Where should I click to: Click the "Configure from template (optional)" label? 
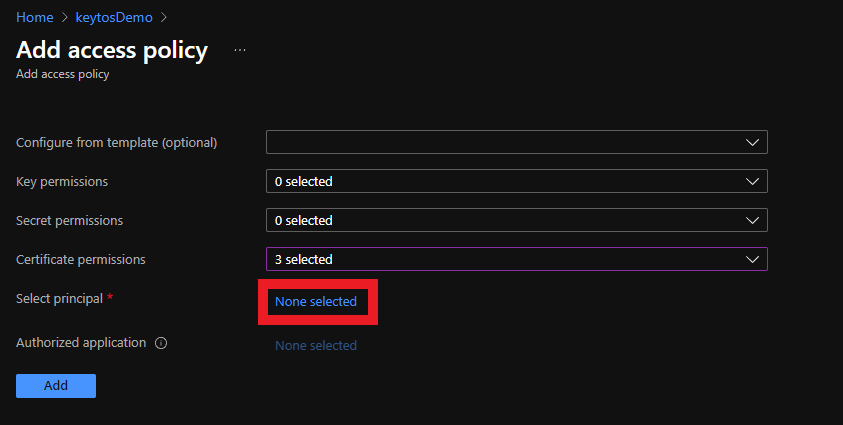116,142
